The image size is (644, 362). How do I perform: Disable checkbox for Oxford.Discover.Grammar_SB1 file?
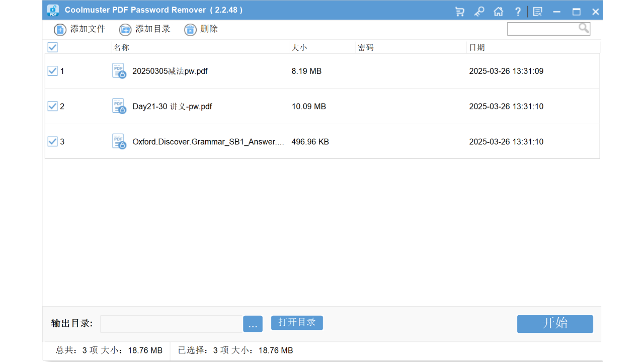[x=53, y=141]
